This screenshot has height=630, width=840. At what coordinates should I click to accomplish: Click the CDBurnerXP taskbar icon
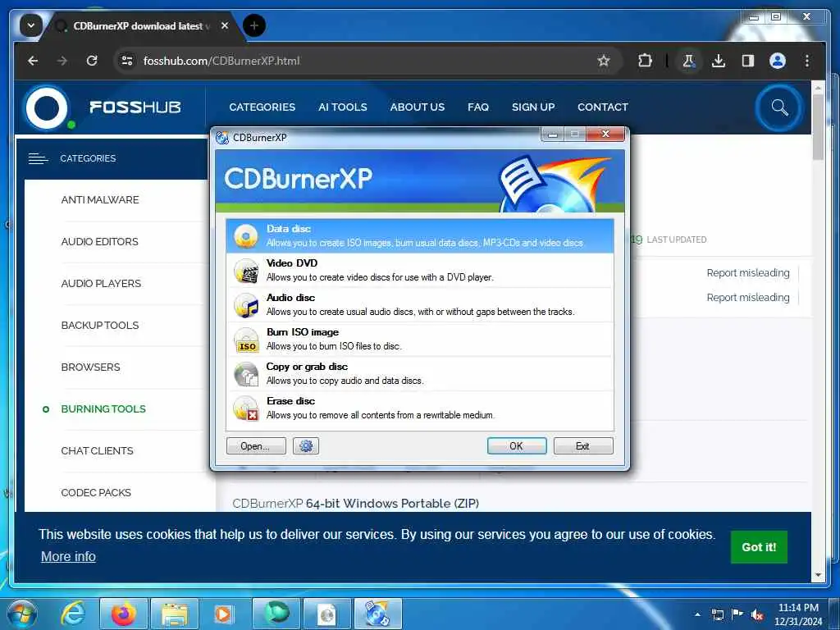pyautogui.click(x=377, y=614)
